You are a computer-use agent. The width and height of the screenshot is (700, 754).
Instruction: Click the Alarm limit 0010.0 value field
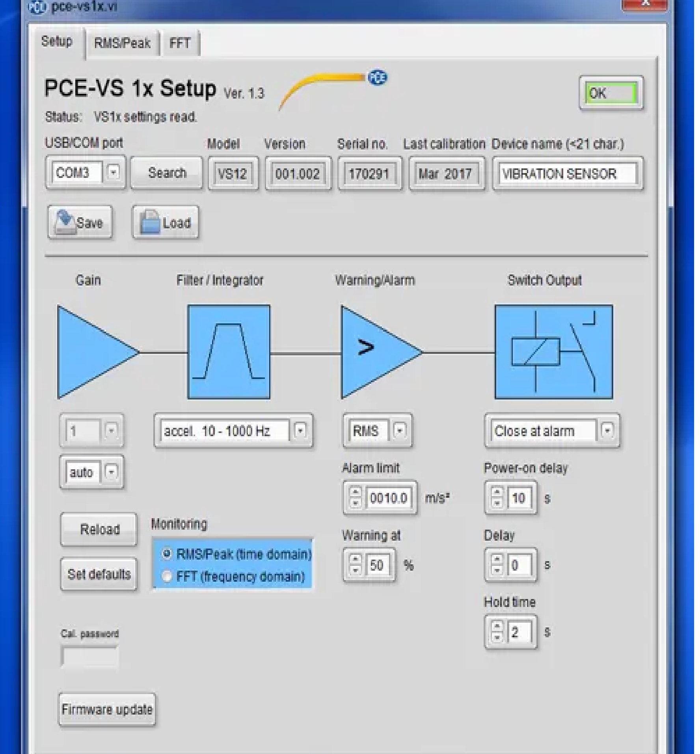389,498
